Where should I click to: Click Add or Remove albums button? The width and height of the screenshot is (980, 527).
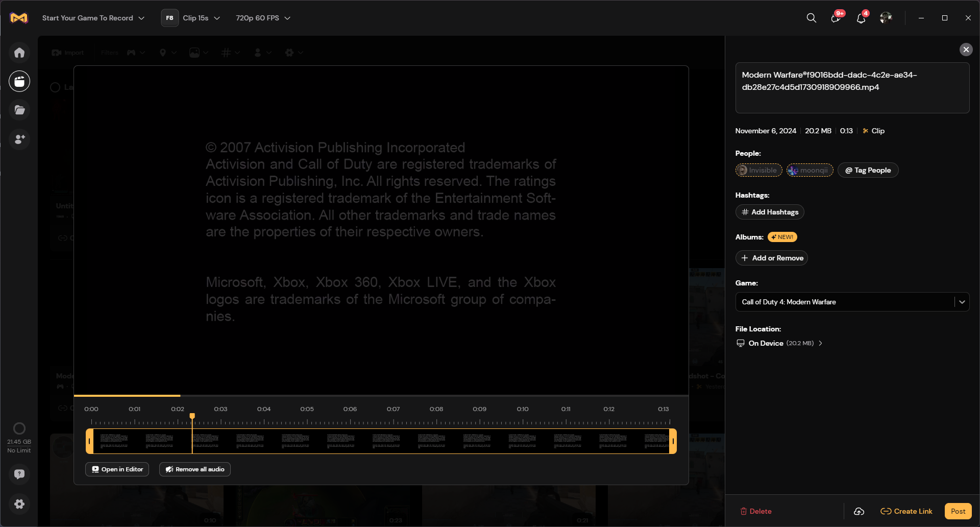point(771,258)
